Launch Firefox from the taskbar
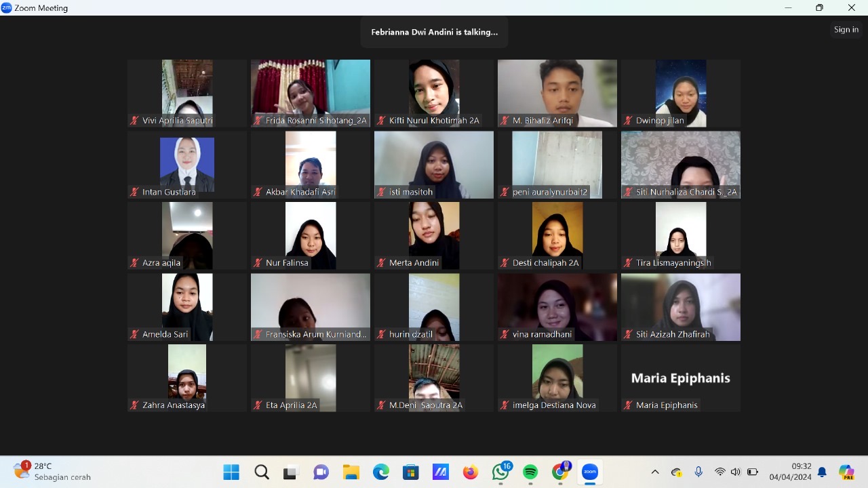 (x=471, y=472)
